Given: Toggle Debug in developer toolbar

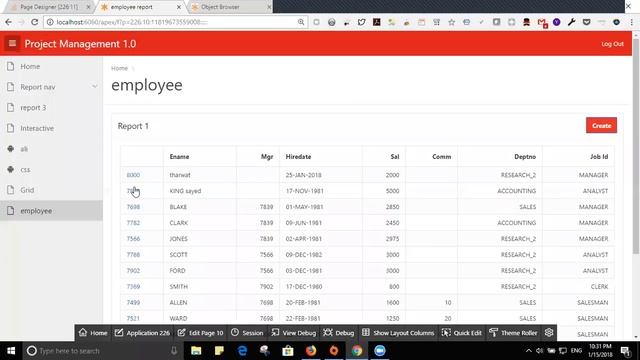Looking at the screenshot, I should [x=339, y=333].
